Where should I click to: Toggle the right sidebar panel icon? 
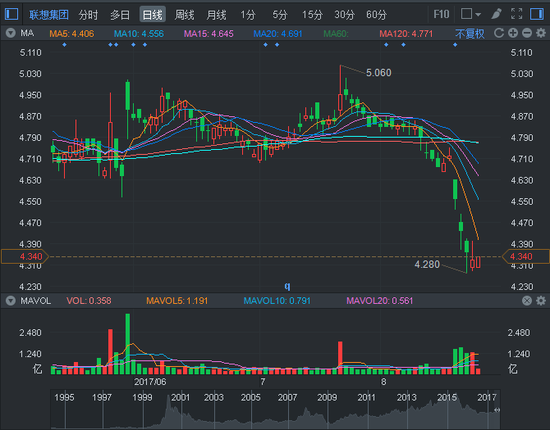pyautogui.click(x=537, y=14)
